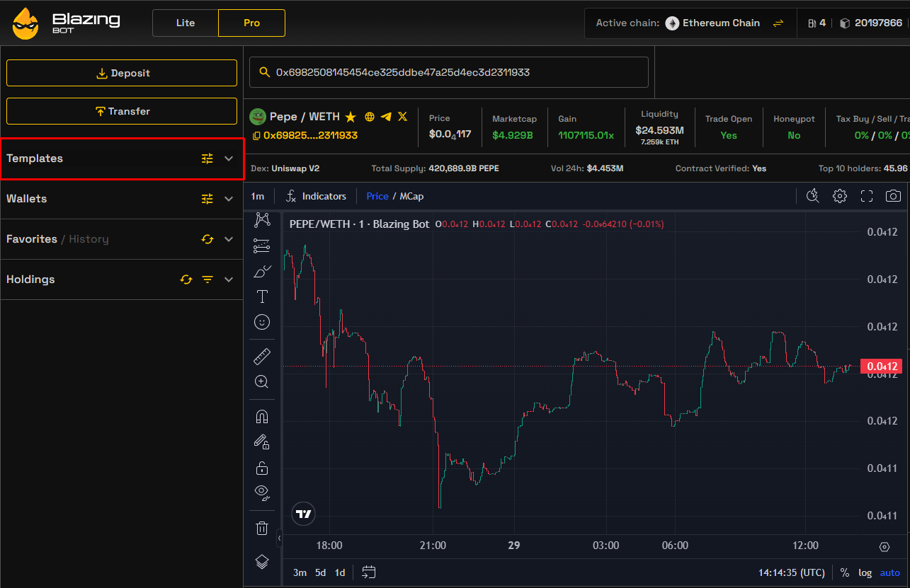Click the trash remove drawings icon
Image resolution: width=910 pixels, height=588 pixels.
click(261, 528)
